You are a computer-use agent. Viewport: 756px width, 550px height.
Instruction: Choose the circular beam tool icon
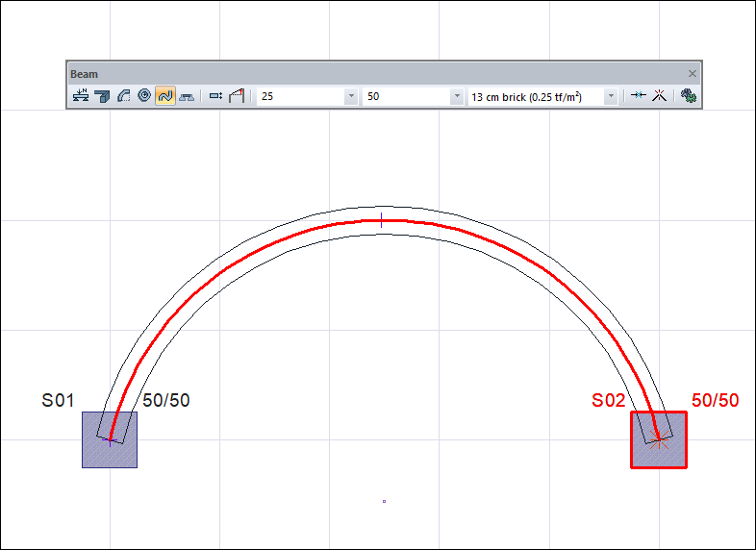pyautogui.click(x=144, y=96)
